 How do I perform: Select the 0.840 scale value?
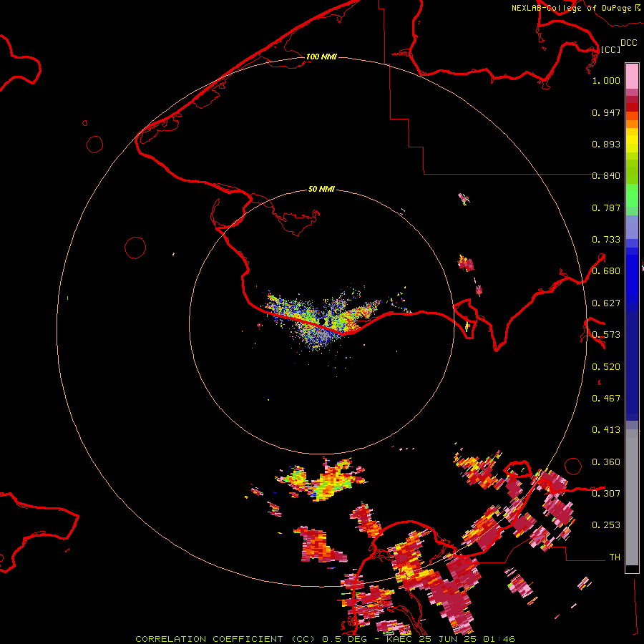point(606,176)
